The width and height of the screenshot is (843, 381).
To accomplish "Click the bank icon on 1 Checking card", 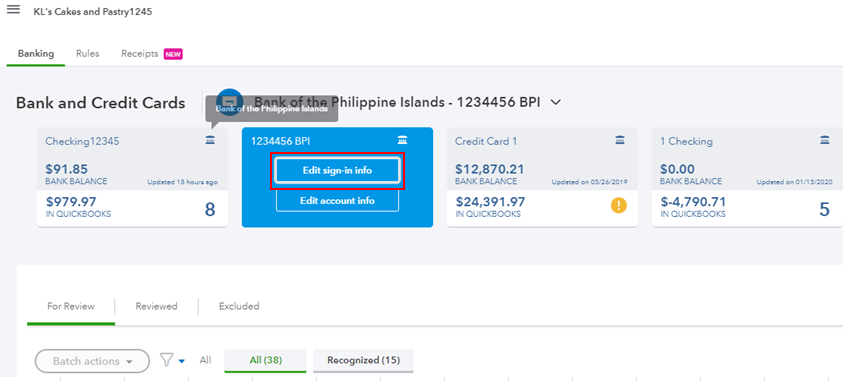I will [x=825, y=140].
